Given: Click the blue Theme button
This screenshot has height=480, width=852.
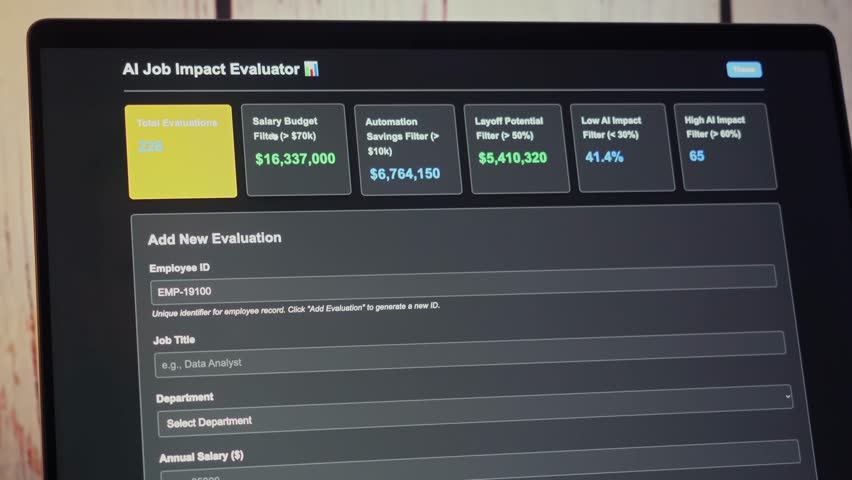Looking at the screenshot, I should (744, 70).
